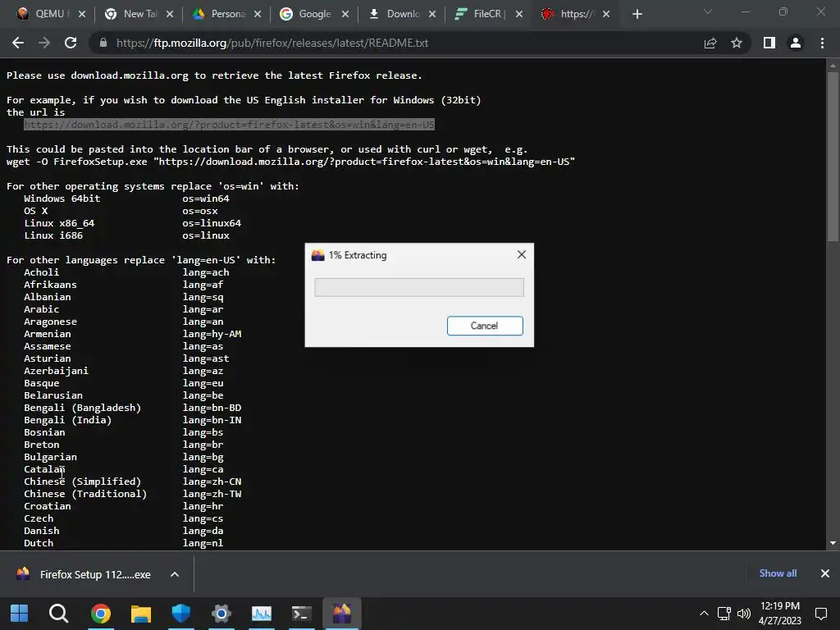Image resolution: width=840 pixels, height=630 pixels.
Task: Close the QEMU tab
Action: click(x=82, y=14)
